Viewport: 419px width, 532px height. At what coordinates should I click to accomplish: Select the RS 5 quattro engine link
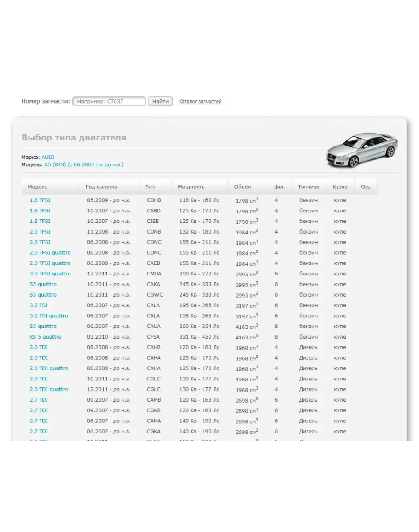[45, 337]
